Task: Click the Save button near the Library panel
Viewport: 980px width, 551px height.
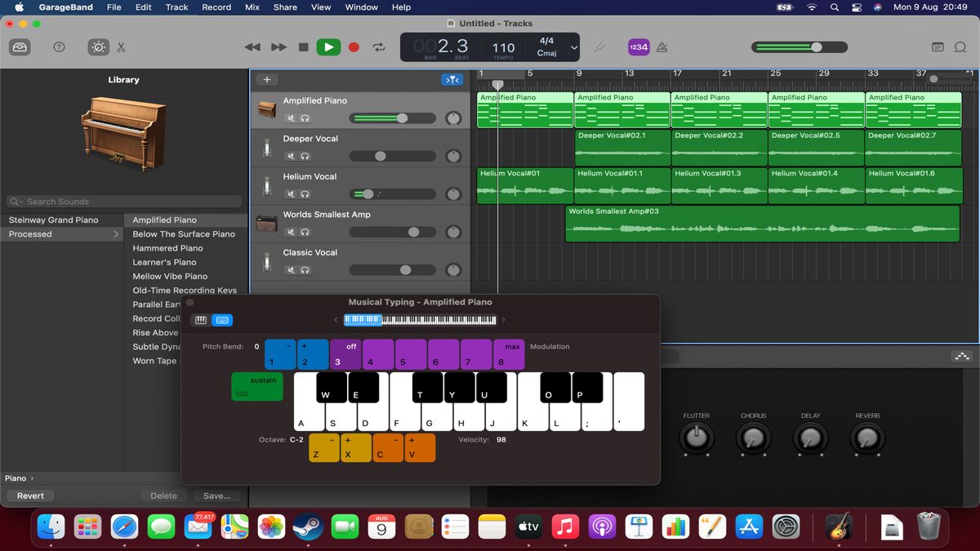Action: coord(216,495)
